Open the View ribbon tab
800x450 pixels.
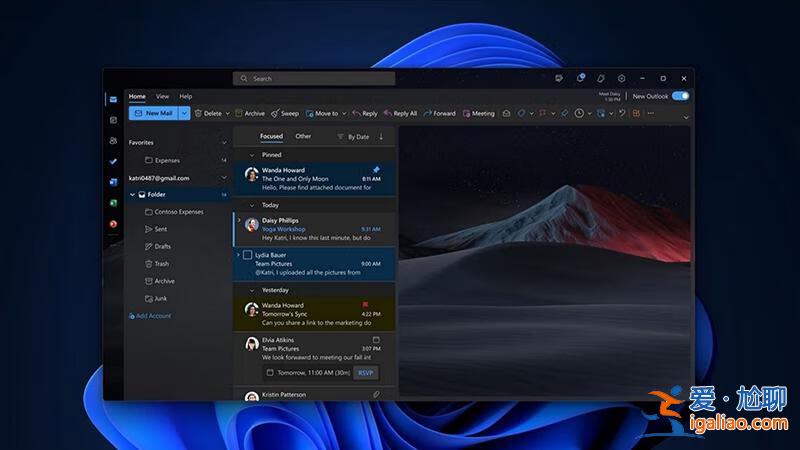162,96
